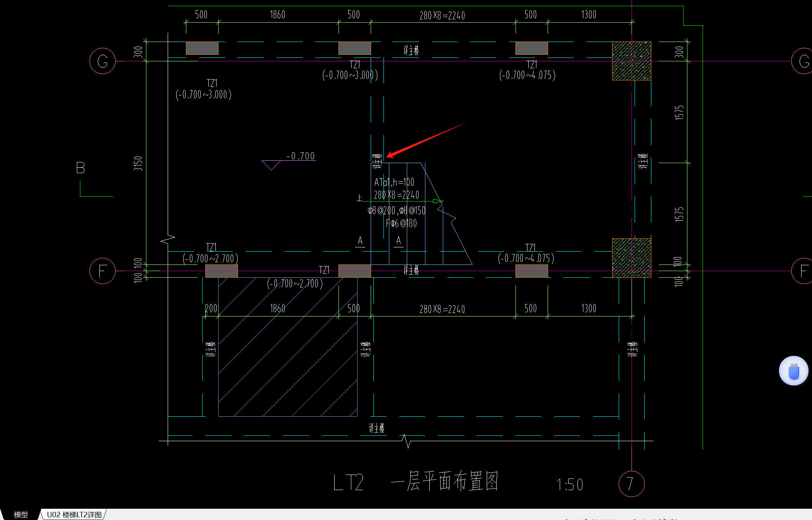Click the bottom 280X8=2240 dimension text
The height and width of the screenshot is (520, 812).
pyautogui.click(x=442, y=309)
